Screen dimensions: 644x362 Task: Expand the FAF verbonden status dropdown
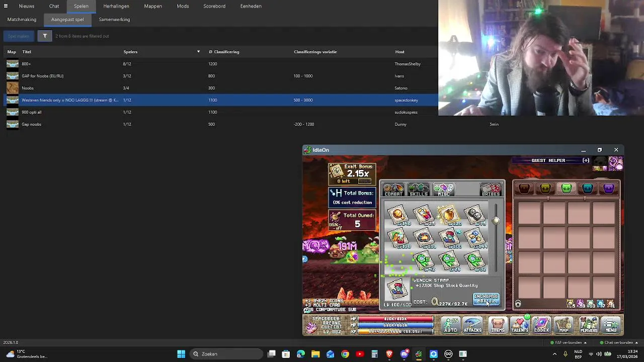tap(569, 342)
